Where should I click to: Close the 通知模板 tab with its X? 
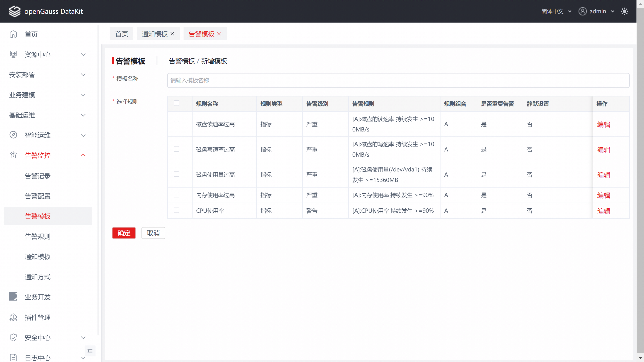[172, 34]
